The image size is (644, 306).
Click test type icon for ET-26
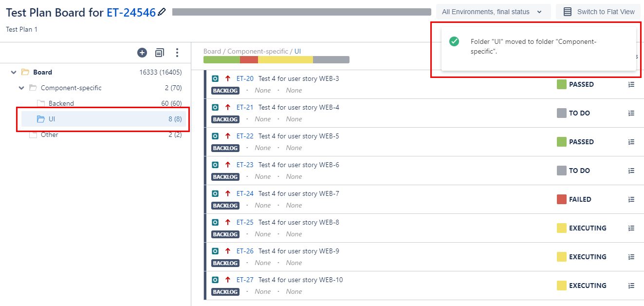tap(215, 251)
